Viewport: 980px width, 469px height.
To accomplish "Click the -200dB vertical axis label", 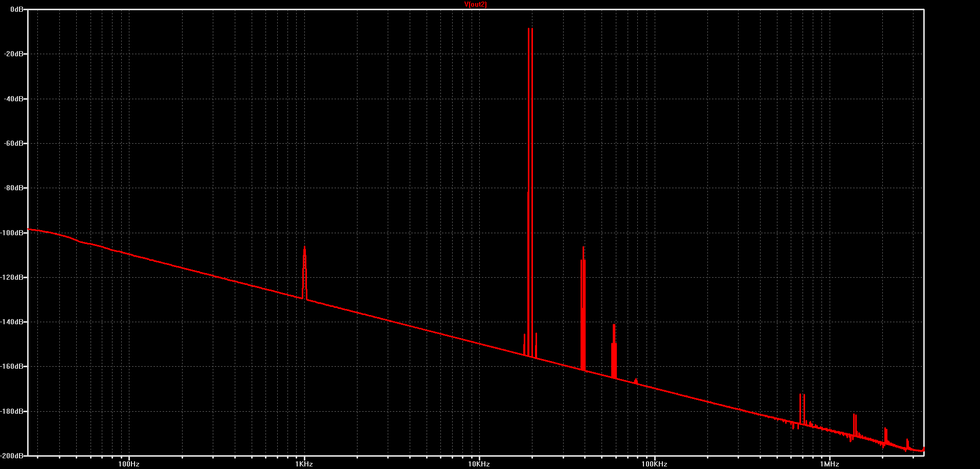I will [12, 455].
